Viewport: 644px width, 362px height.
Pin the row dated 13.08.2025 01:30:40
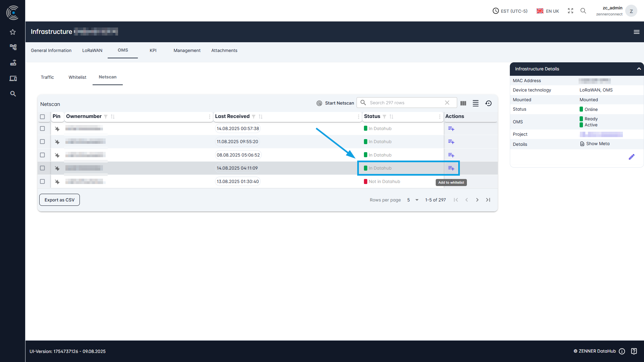[x=57, y=181]
